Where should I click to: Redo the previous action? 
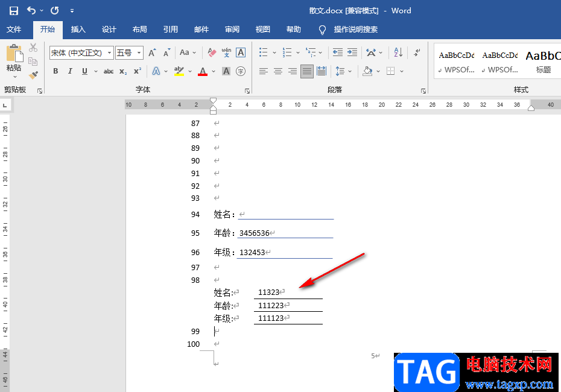(55, 11)
